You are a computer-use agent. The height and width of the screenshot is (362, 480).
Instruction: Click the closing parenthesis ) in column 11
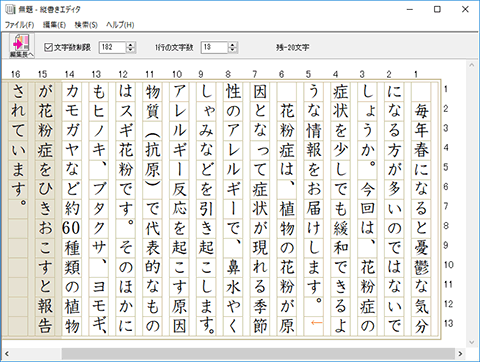coord(152,183)
